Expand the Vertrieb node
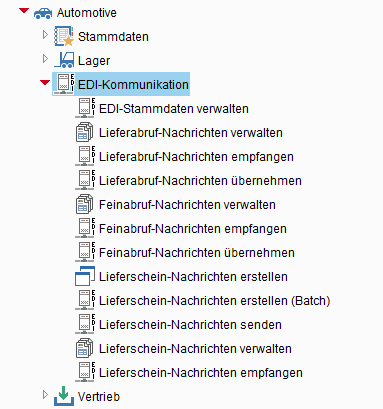 45,395
